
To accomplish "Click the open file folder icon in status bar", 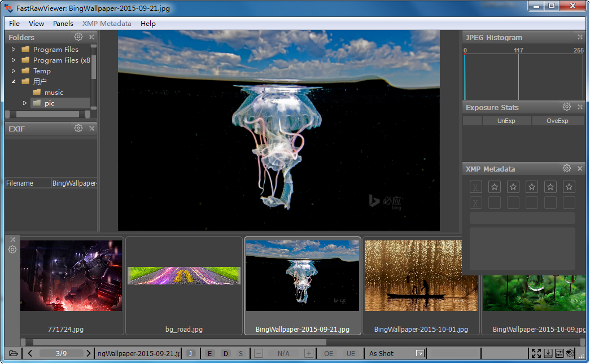I will (13, 353).
